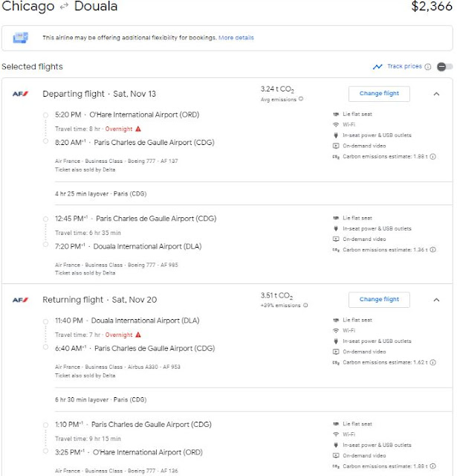
Task: Click the On-demand video icon for AF 953
Action: [336, 352]
